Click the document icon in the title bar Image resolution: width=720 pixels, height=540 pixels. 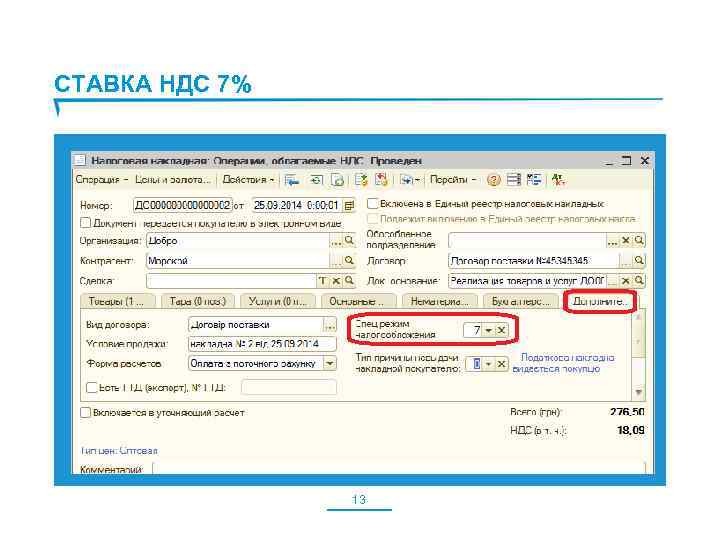[80, 160]
